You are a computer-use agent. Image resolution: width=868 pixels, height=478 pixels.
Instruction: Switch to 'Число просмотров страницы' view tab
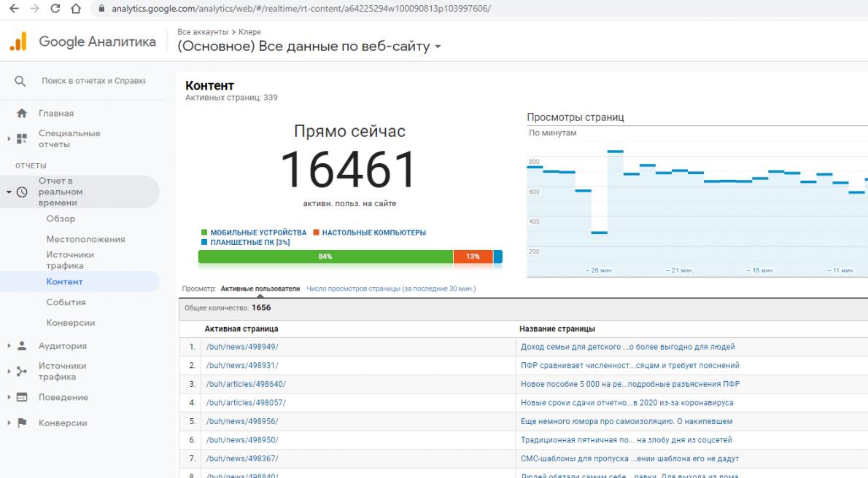click(x=391, y=289)
